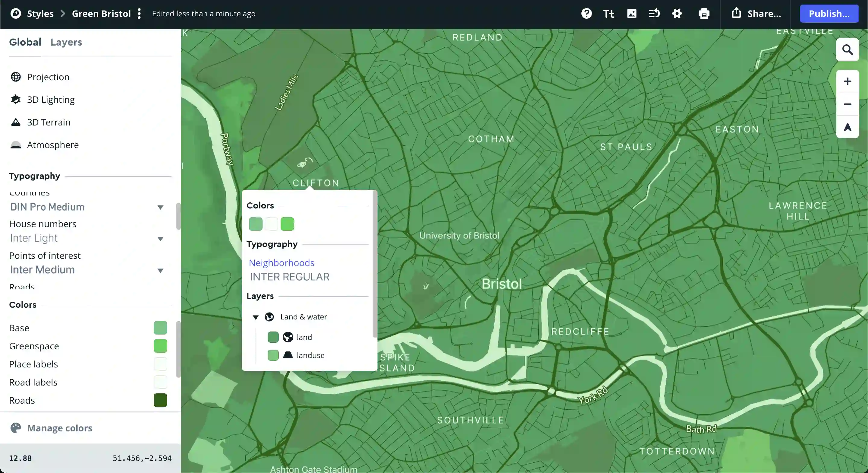Click the white popup Colors swatch
The width and height of the screenshot is (868, 473).
[x=271, y=224]
